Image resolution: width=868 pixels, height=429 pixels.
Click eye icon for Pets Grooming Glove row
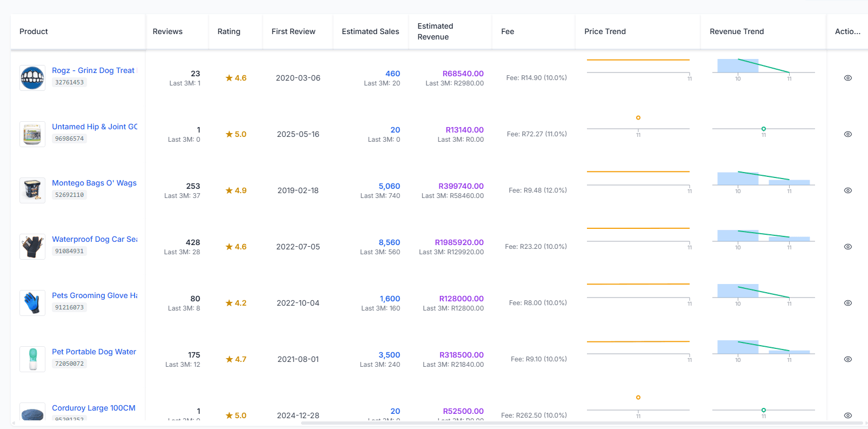[847, 303]
